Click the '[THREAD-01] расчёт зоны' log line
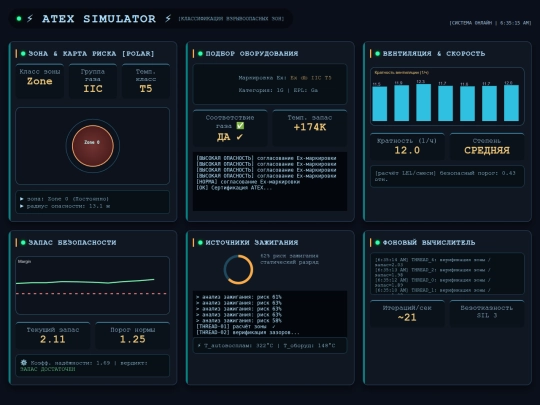Screen dimensions: 540x405 click(x=236, y=326)
